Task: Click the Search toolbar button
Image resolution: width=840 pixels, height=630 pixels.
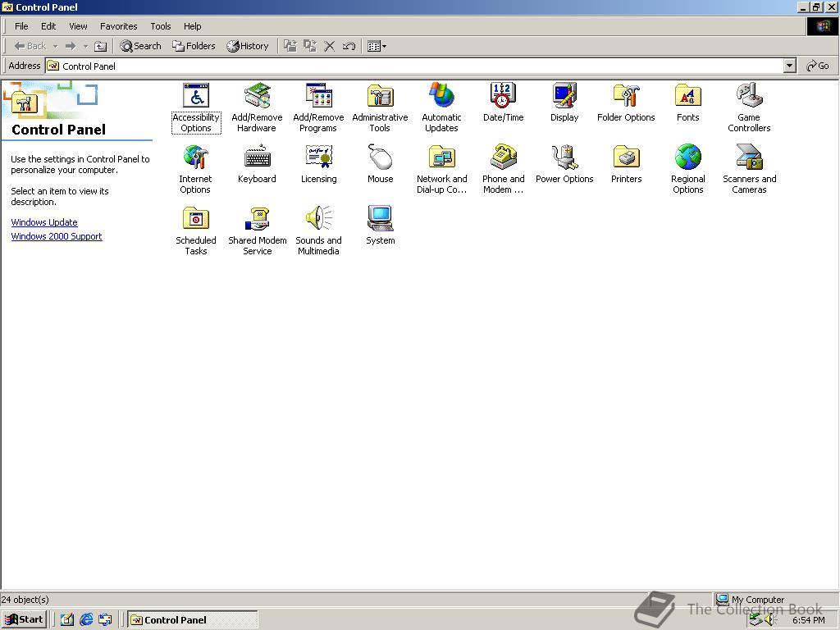Action: (x=140, y=46)
